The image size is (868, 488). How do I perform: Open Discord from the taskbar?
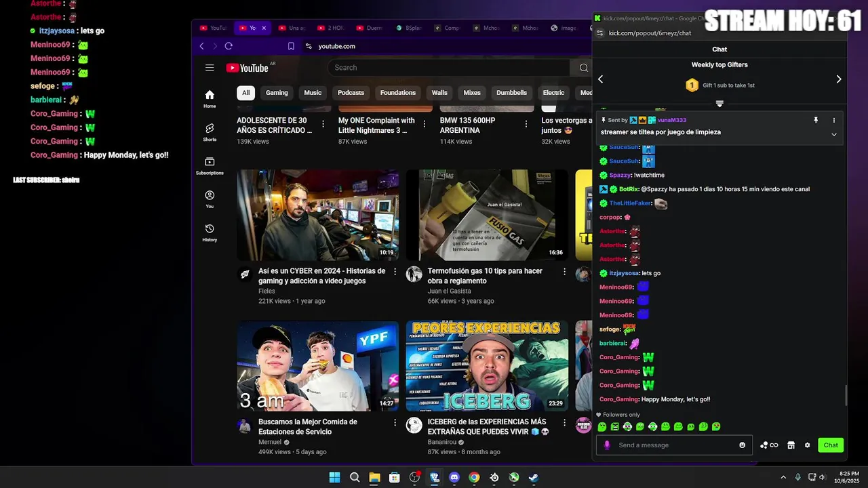tap(454, 477)
